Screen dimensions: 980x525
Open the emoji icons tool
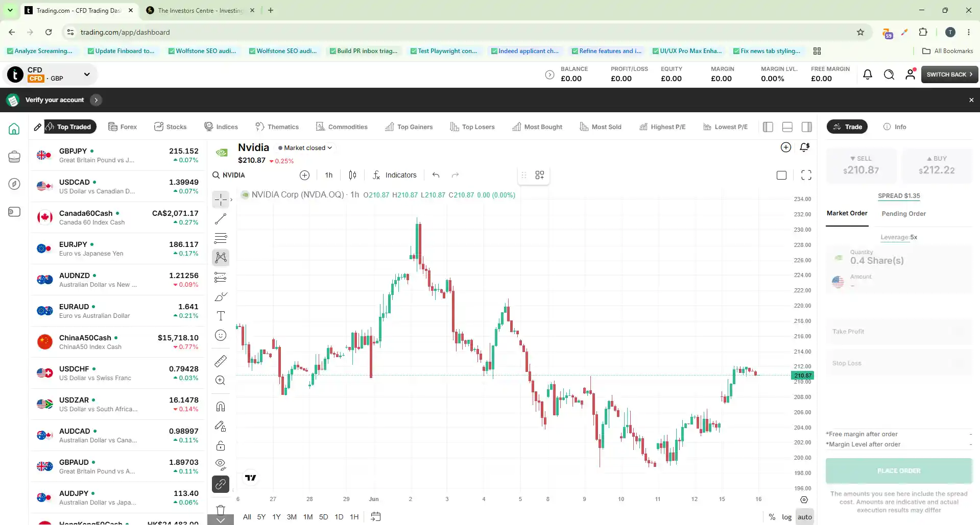[x=221, y=335]
